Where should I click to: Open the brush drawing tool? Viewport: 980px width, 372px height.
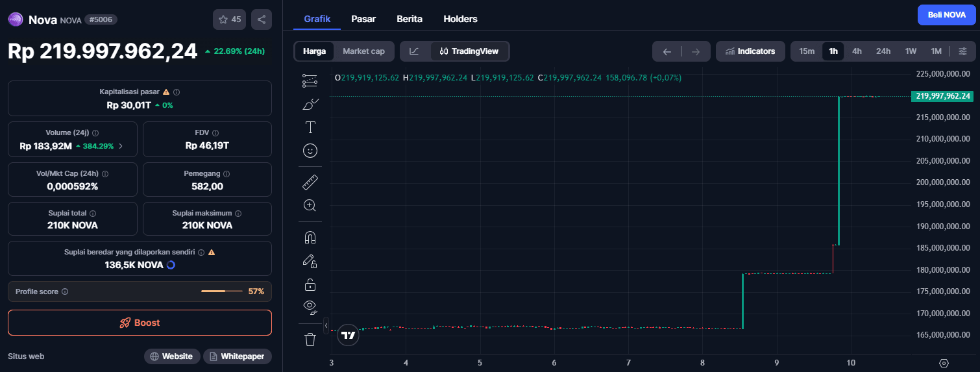310,104
